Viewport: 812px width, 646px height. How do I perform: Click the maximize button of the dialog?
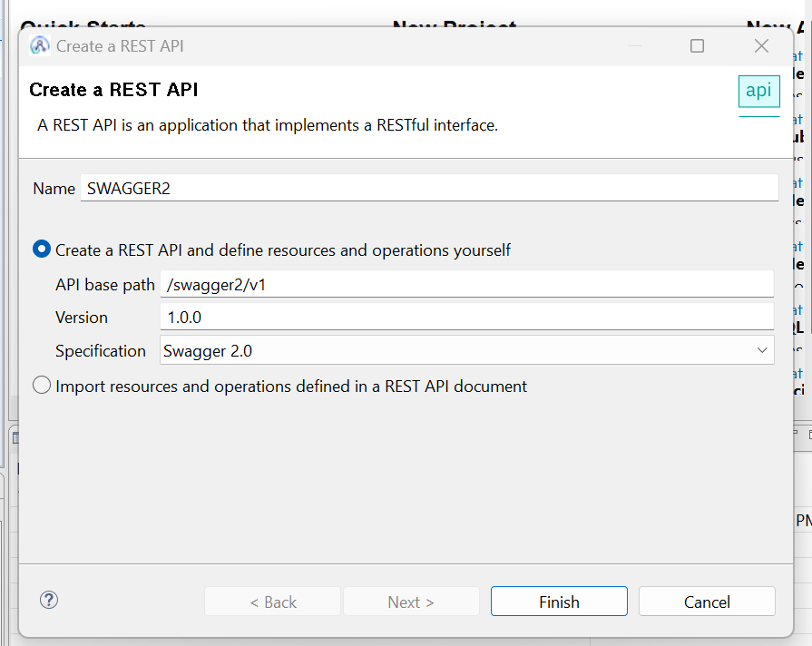pyautogui.click(x=697, y=45)
